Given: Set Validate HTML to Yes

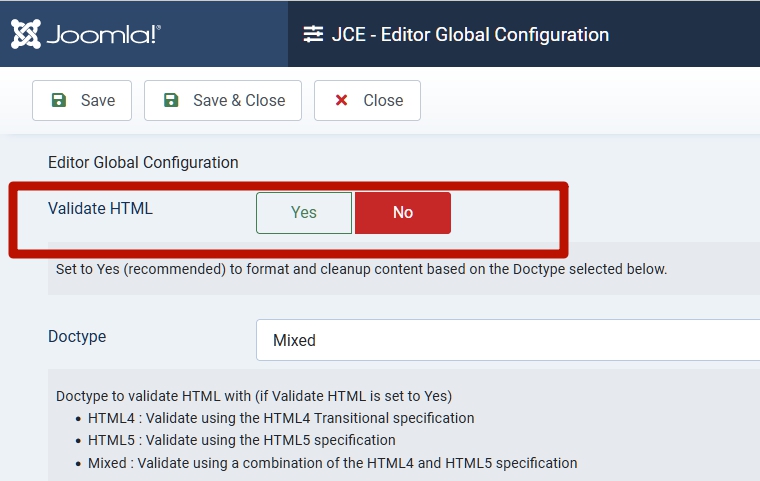Looking at the screenshot, I should coord(304,212).
